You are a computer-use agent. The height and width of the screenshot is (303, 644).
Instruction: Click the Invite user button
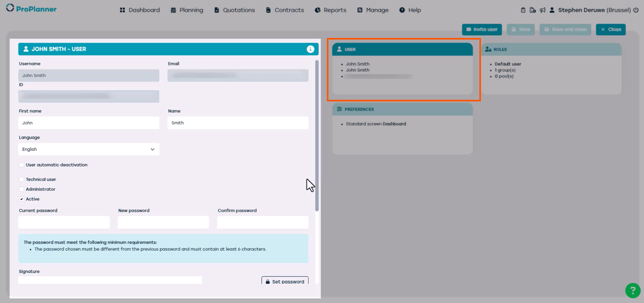point(482,29)
